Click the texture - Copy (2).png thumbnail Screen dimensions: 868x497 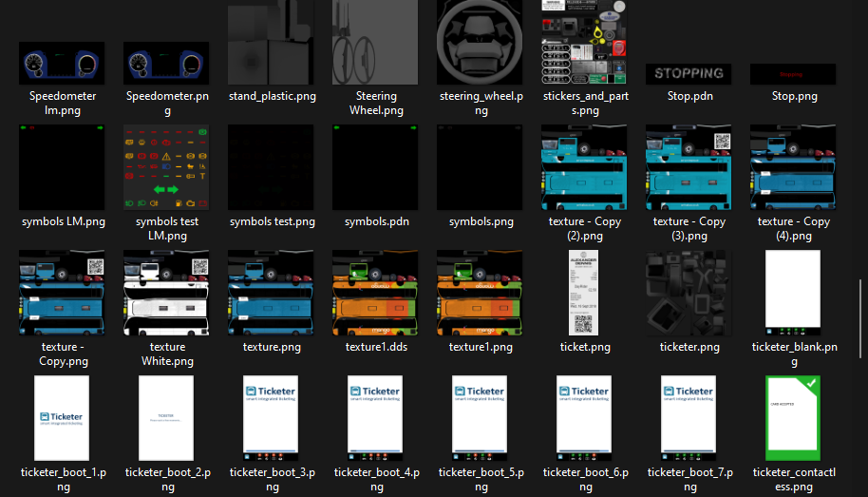tap(584, 167)
